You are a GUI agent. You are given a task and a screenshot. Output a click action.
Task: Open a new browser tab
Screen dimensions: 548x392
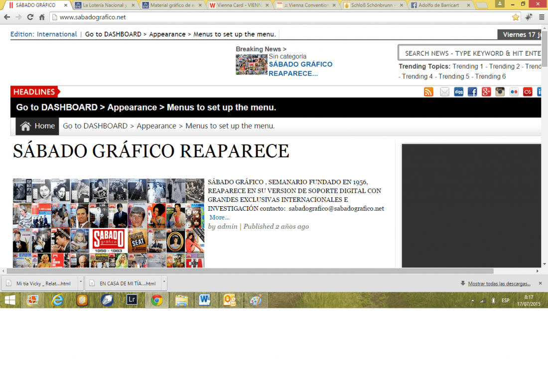click(x=482, y=5)
